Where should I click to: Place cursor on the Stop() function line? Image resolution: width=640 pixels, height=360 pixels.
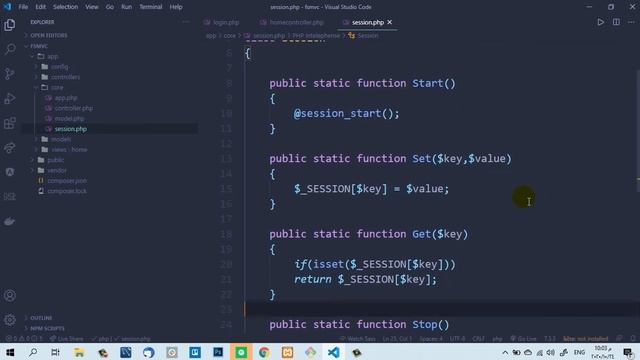(359, 324)
